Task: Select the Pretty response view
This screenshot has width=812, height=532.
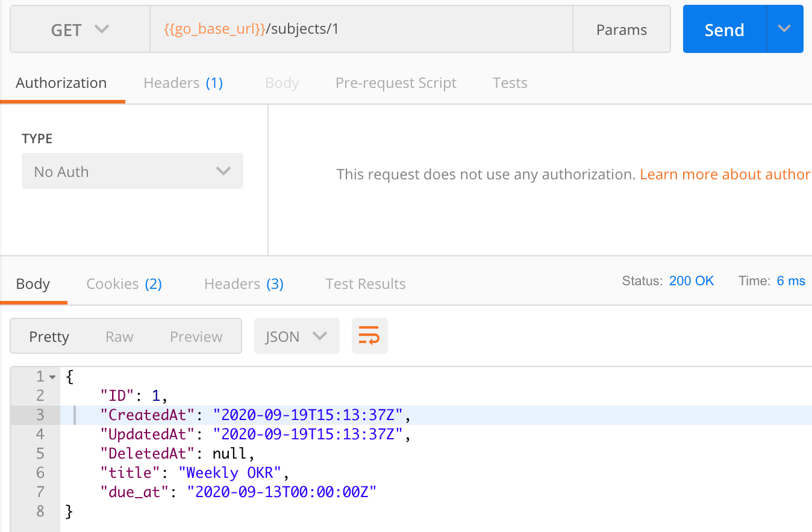Action: coord(49,336)
